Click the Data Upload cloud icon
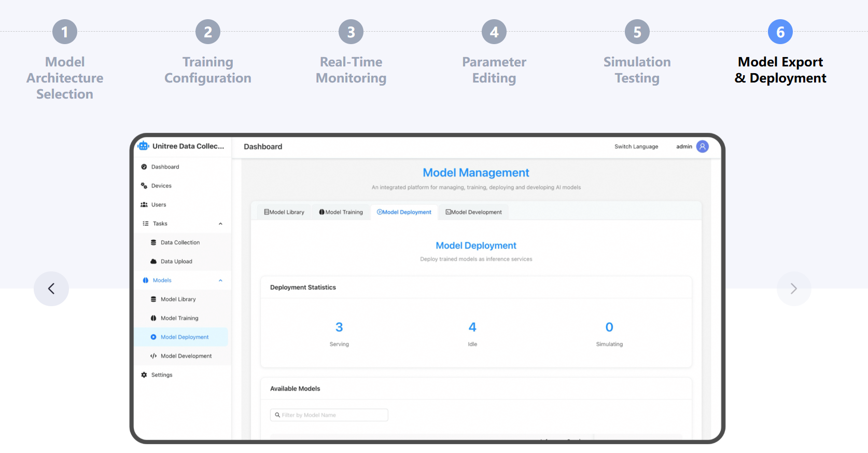 coord(153,262)
